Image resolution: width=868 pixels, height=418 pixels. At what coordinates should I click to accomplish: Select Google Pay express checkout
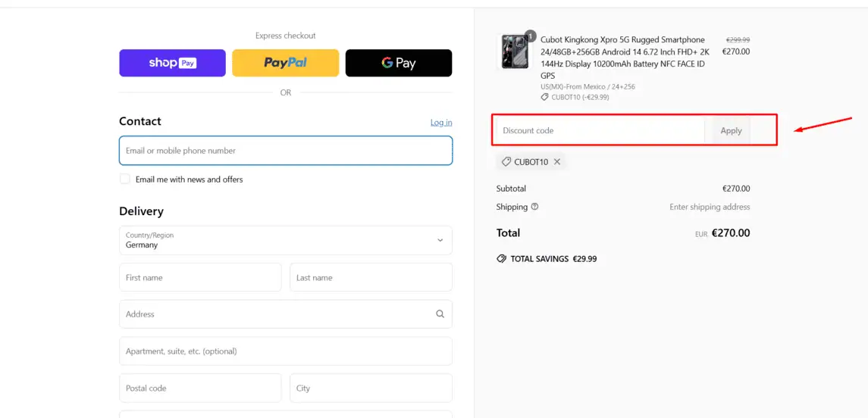(399, 63)
